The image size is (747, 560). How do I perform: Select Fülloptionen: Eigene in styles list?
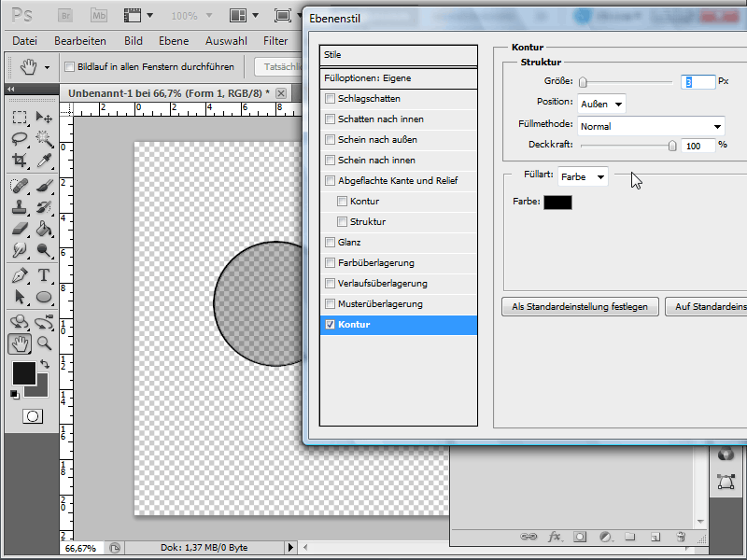tap(399, 78)
